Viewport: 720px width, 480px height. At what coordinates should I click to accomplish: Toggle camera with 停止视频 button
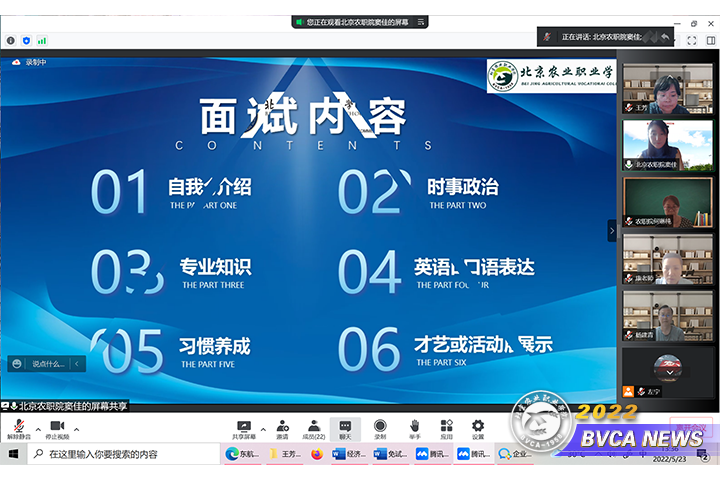point(56,428)
